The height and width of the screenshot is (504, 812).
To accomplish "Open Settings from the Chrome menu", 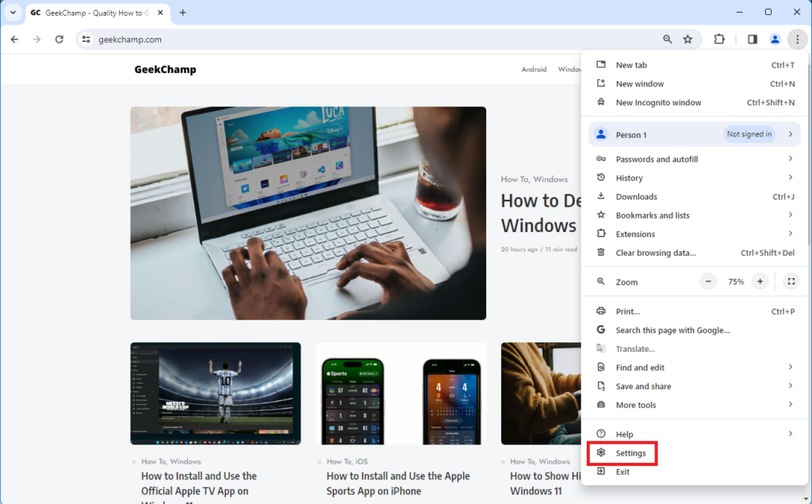I will click(630, 452).
